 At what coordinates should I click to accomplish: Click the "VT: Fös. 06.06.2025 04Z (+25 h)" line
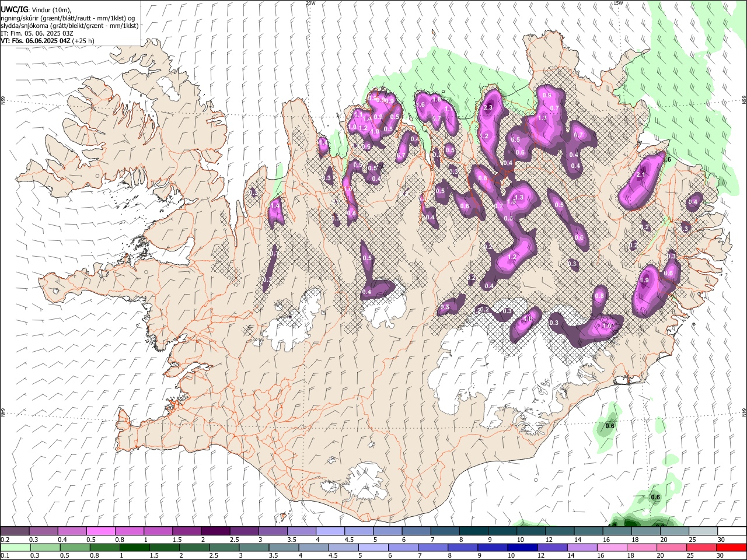(x=47, y=41)
